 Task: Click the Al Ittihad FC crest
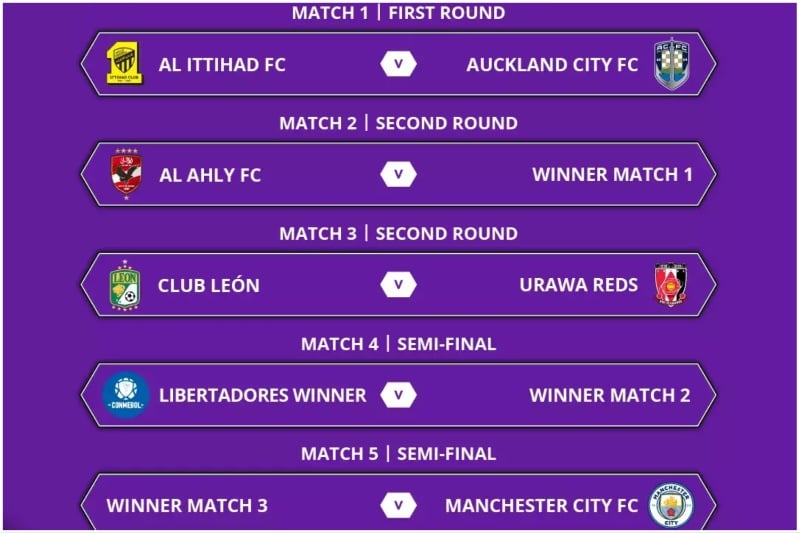(124, 64)
